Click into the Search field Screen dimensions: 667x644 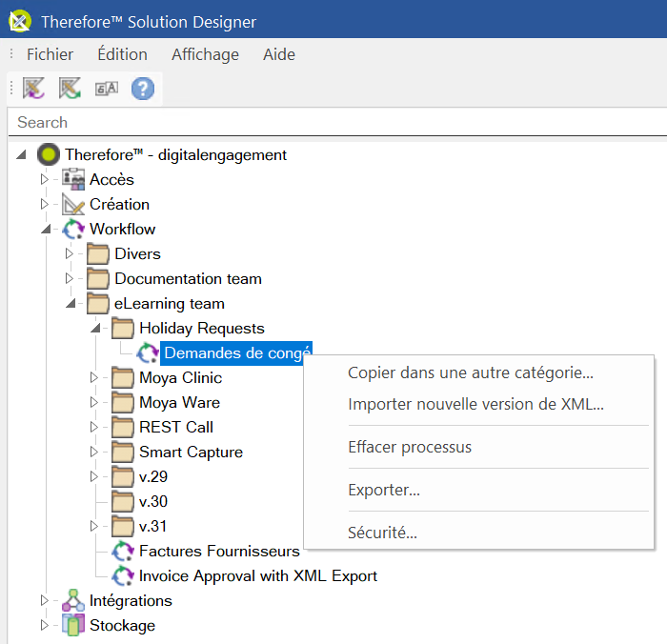[337, 123]
